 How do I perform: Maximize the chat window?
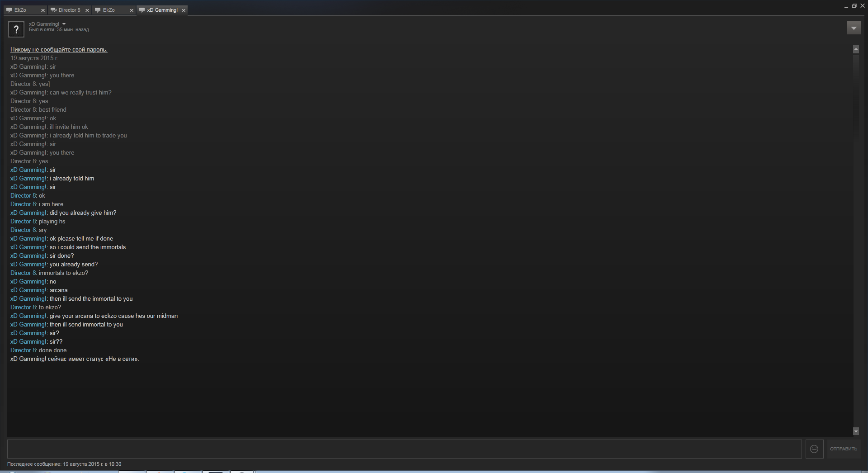click(x=854, y=6)
